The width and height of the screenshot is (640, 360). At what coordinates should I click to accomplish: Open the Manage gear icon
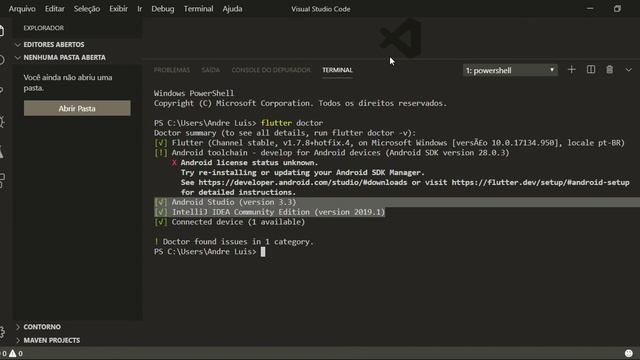(x=2, y=332)
